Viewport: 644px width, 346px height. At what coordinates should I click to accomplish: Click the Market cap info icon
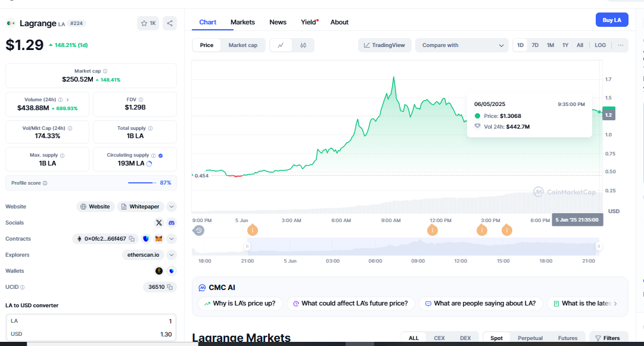(105, 71)
